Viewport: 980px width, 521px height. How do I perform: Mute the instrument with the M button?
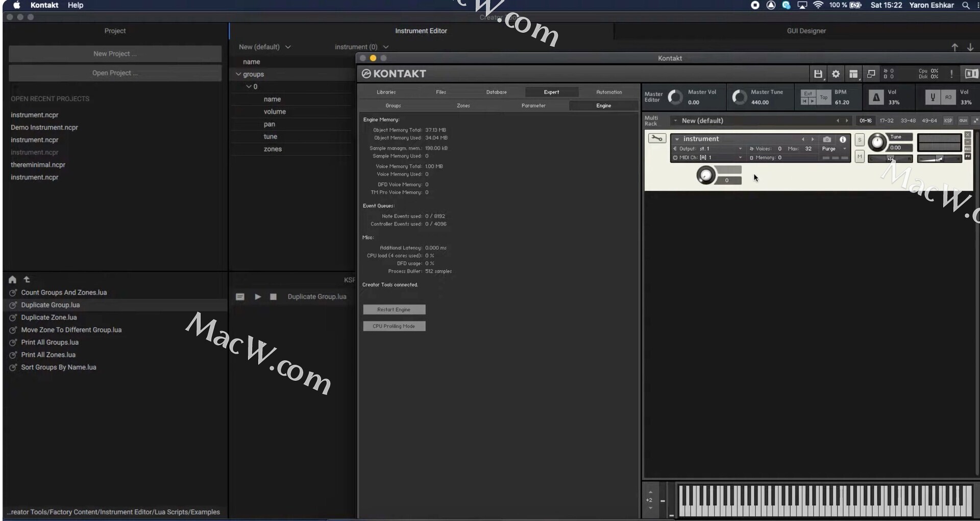coord(860,156)
